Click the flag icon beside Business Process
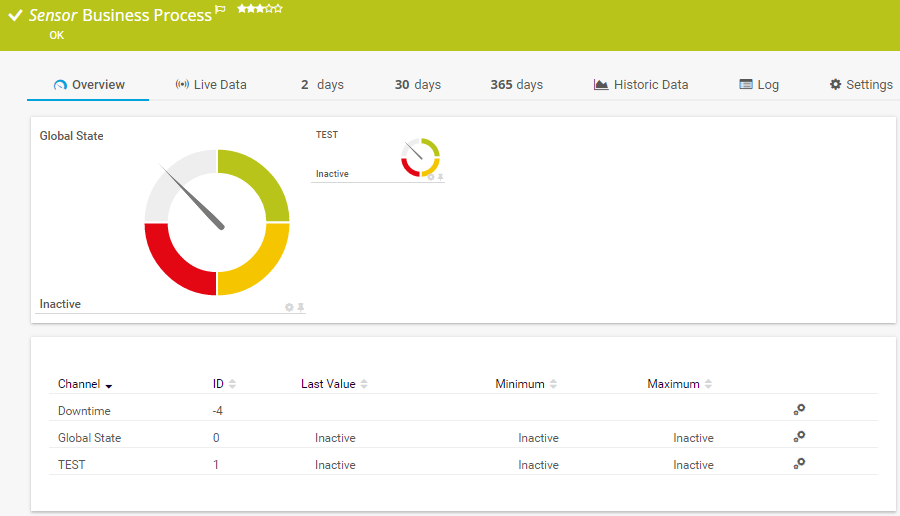Viewport: 900px width, 516px height. 220,9
